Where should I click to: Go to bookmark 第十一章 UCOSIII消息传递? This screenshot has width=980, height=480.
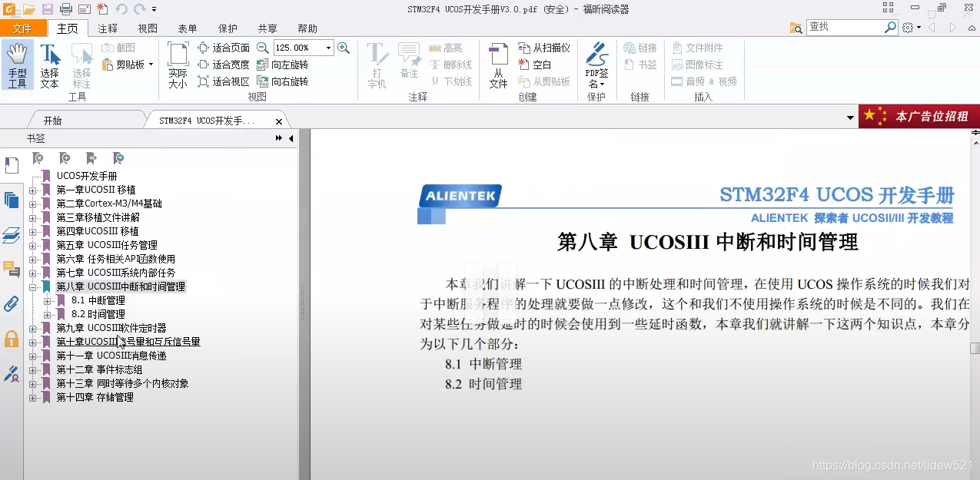point(111,356)
